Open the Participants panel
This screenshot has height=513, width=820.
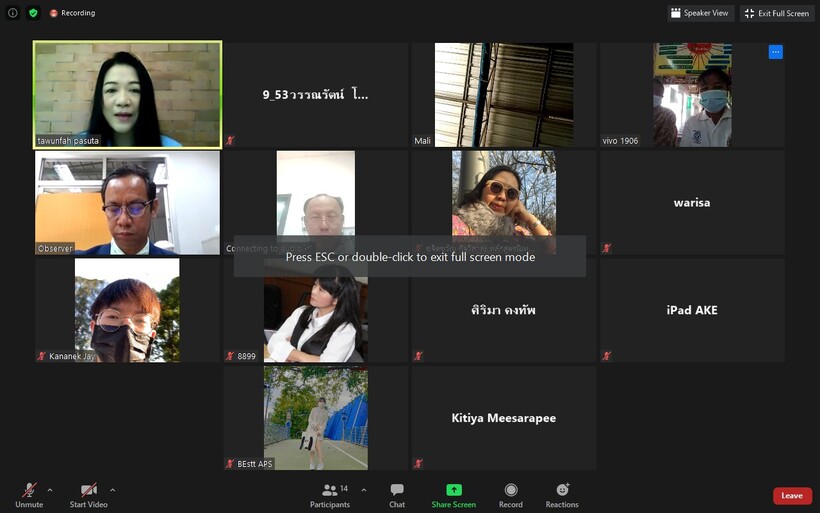(x=330, y=495)
